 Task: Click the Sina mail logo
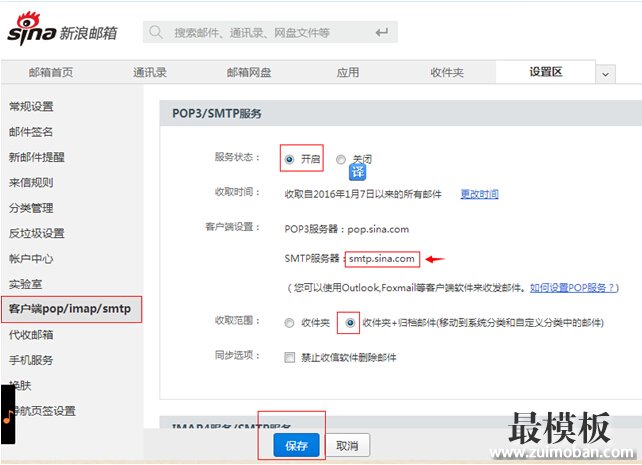pyautogui.click(x=62, y=29)
